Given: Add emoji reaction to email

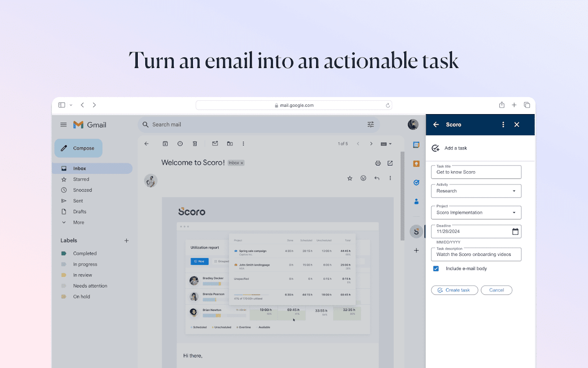Looking at the screenshot, I should (363, 178).
